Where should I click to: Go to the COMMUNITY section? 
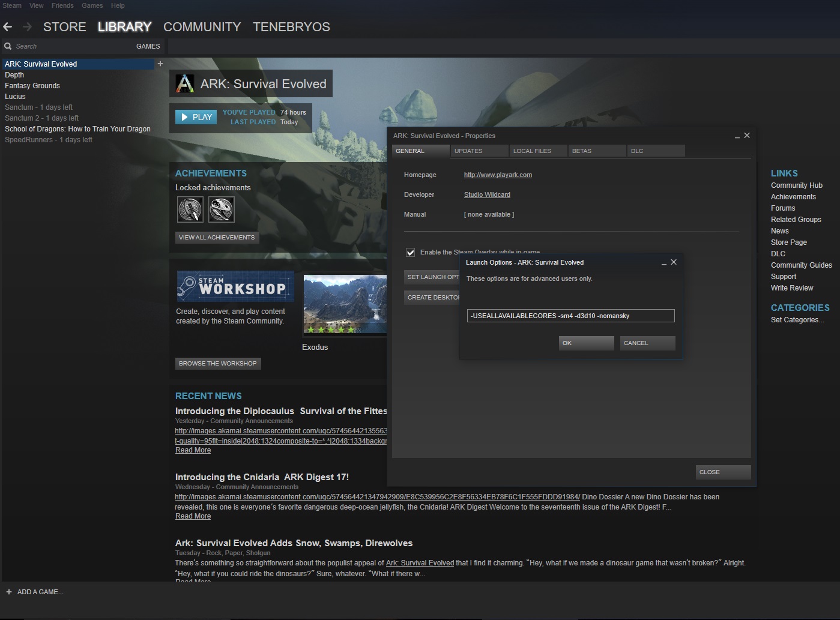[202, 27]
